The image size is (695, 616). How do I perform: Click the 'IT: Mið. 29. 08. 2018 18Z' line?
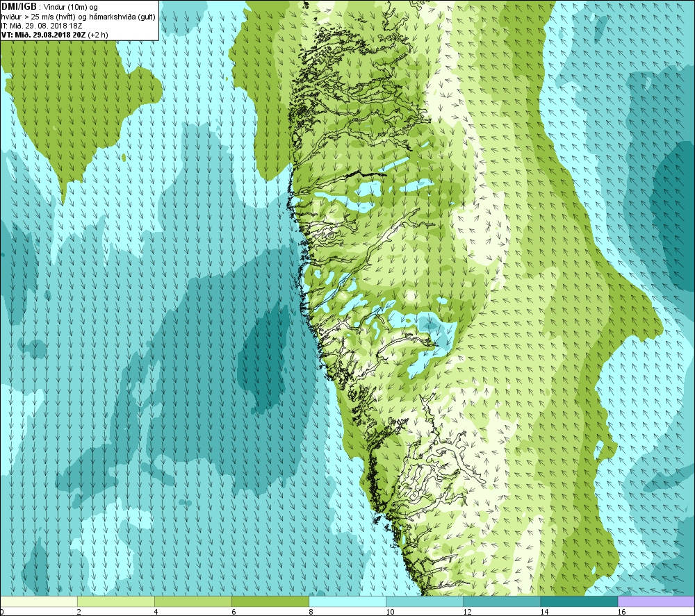42,26
